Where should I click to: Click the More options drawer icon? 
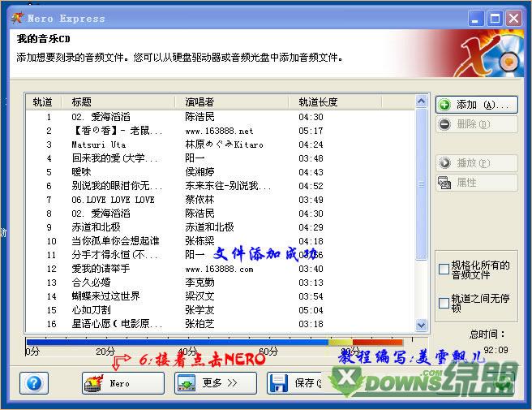coord(187,383)
